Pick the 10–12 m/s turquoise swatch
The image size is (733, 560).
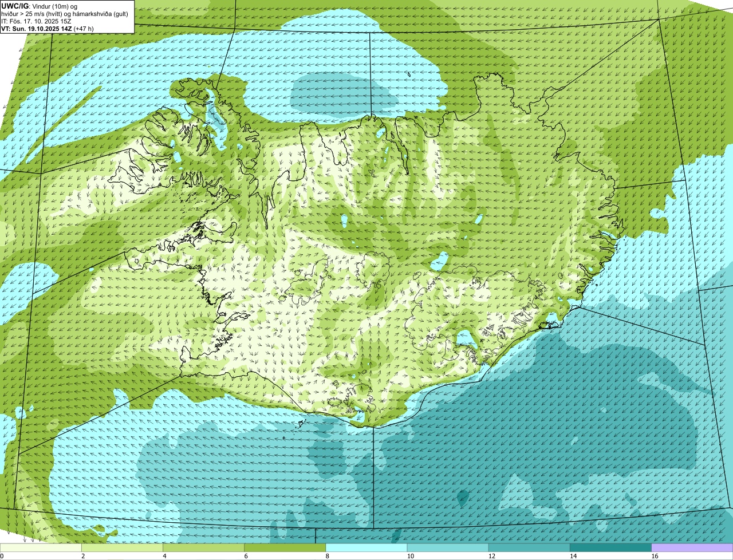[448, 547]
